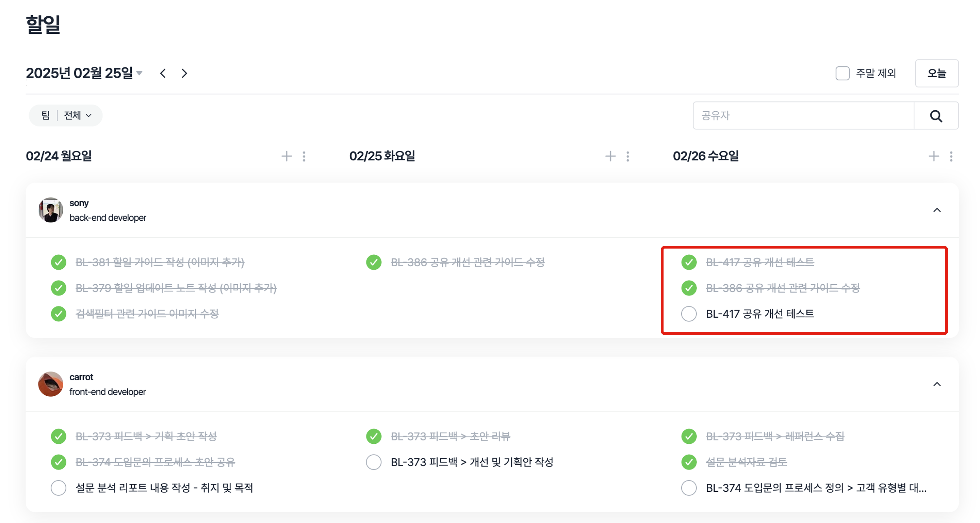
Task: Open the BL-373 피드백 > 개선 및 기획안 작성 task
Action: point(472,462)
